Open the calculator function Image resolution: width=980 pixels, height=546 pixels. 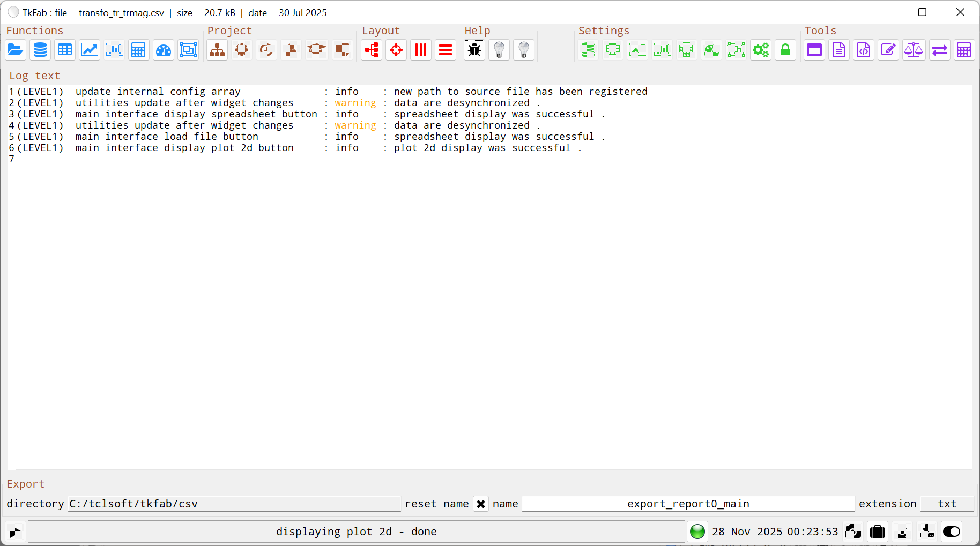[x=138, y=50]
